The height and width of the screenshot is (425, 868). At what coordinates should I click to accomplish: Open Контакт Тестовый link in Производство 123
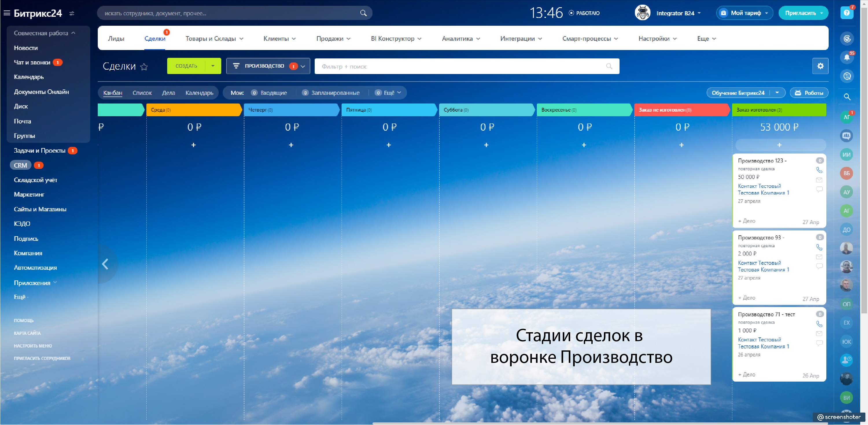click(x=759, y=186)
